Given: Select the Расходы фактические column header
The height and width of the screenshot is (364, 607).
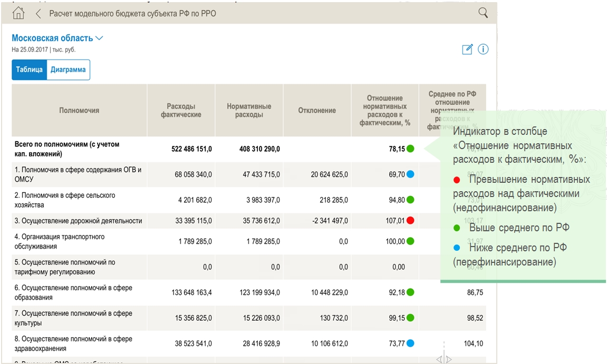Looking at the screenshot, I should [x=181, y=110].
